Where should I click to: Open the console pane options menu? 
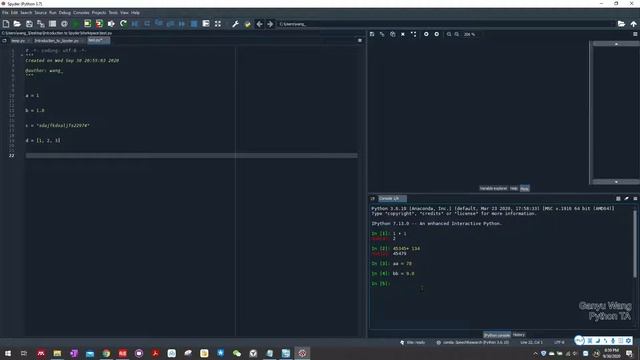pyautogui.click(x=635, y=198)
